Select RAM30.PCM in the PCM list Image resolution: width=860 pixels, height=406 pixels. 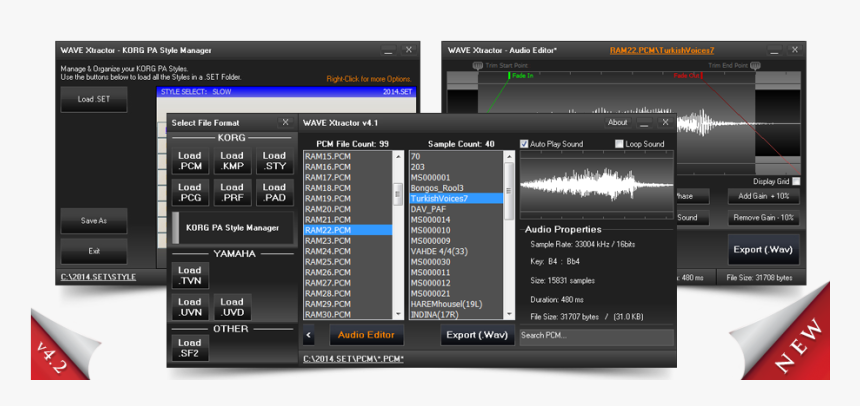[x=348, y=314]
